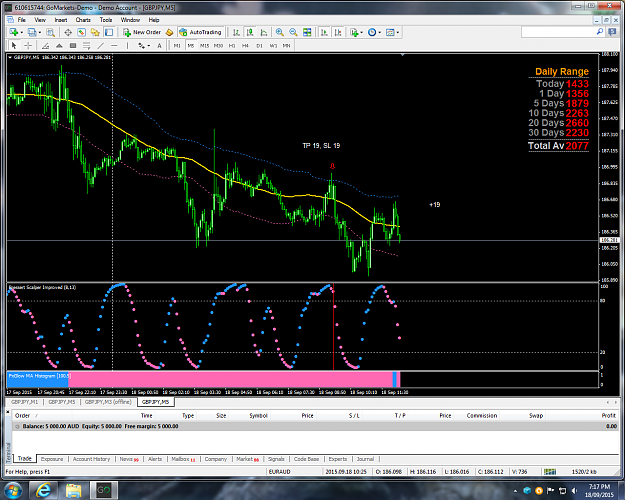The width and height of the screenshot is (625, 500).
Task: Click the New Order button
Action: coord(142,32)
